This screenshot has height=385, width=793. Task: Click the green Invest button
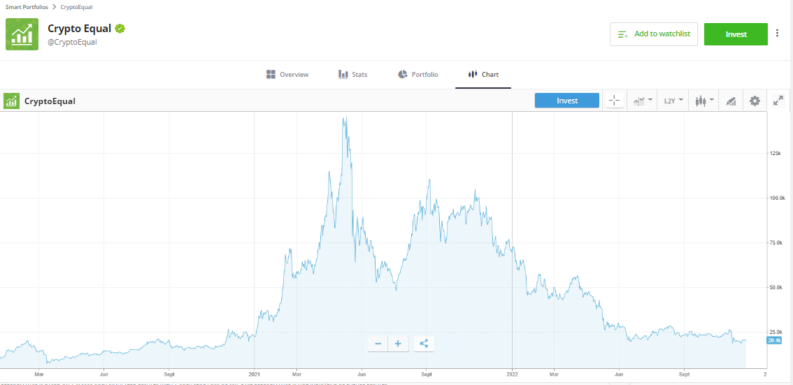tap(736, 34)
